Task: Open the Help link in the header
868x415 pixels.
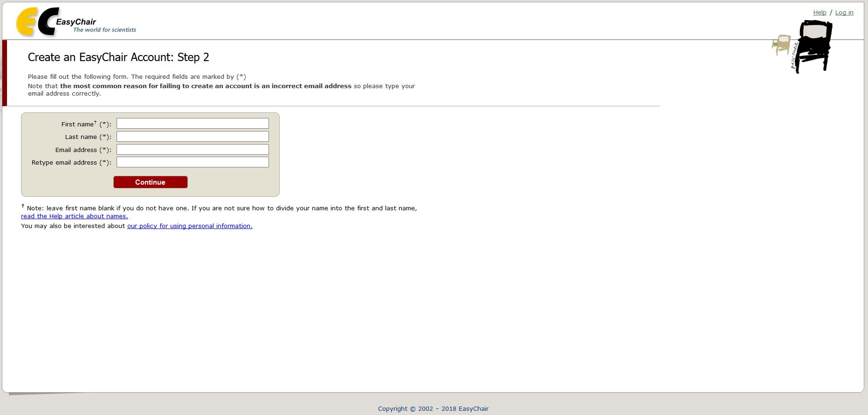Action: click(x=820, y=13)
